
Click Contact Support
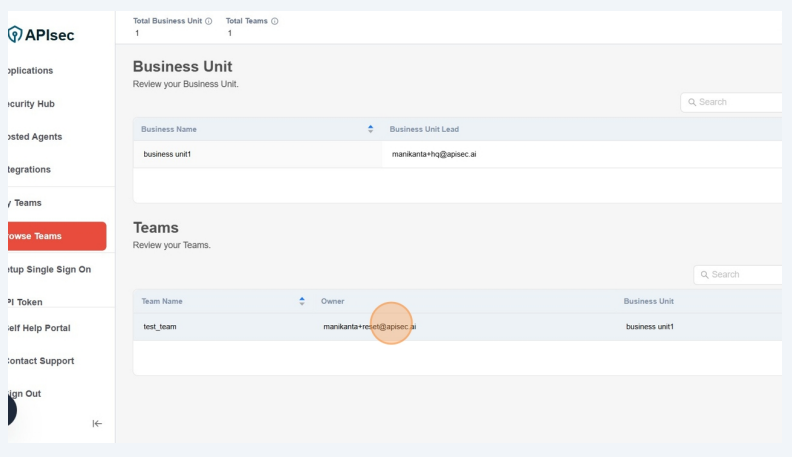[x=40, y=361]
